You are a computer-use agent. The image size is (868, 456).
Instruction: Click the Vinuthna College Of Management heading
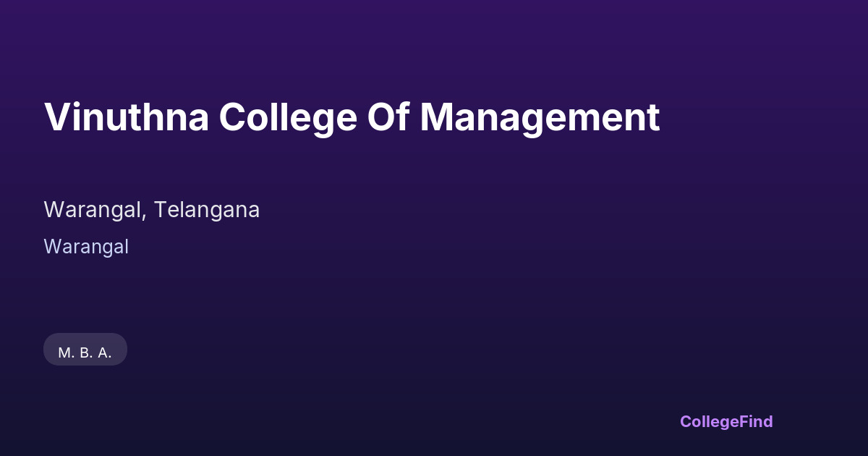(352, 117)
